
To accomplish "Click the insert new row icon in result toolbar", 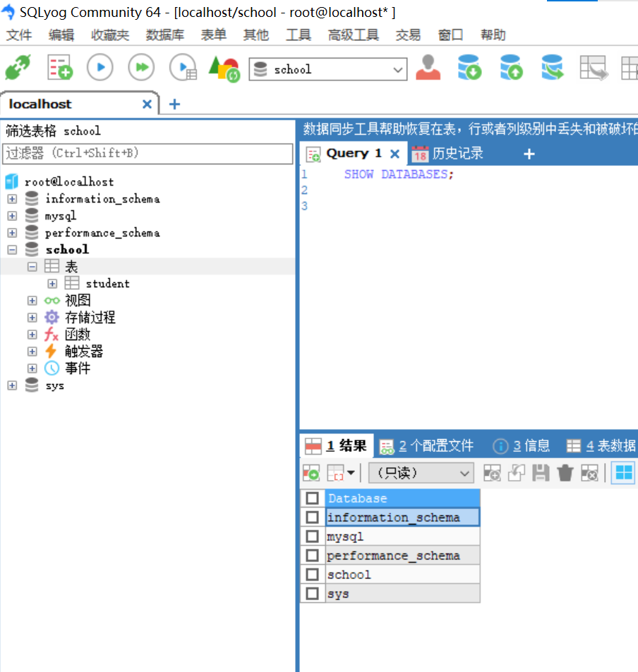I will click(x=492, y=473).
